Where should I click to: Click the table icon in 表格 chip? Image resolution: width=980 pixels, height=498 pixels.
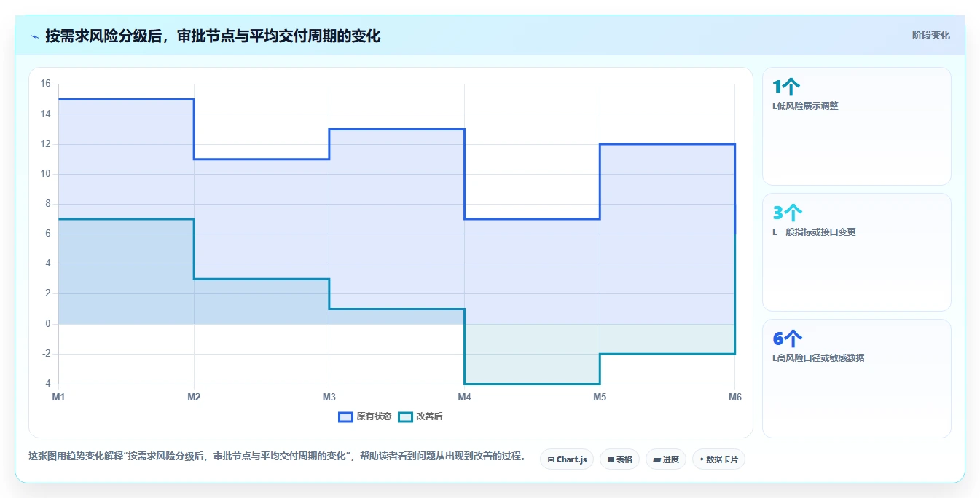click(x=611, y=460)
